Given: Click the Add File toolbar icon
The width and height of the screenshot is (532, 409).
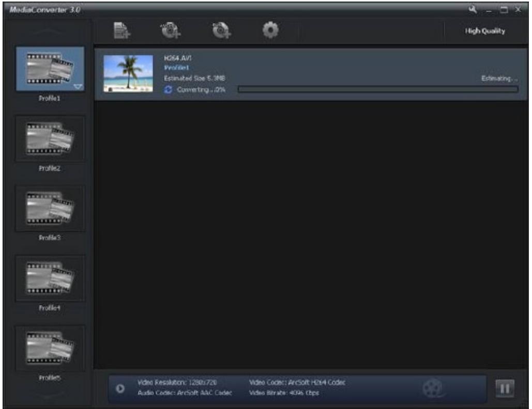Looking at the screenshot, I should point(121,30).
